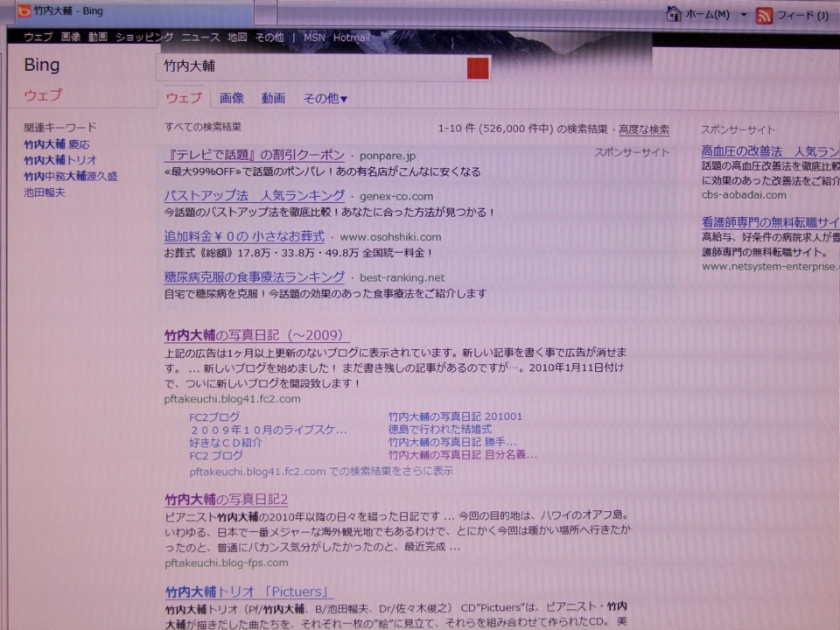The width and height of the screenshot is (840, 630).
Task: Open sublink 竹内大輔の写真日記 自分名義…
Action: tap(462, 455)
